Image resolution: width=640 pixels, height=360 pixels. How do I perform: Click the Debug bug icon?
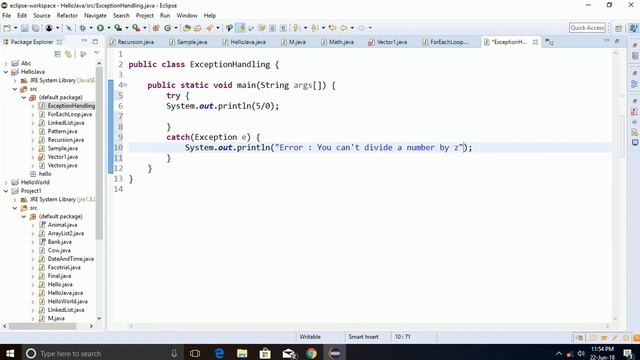tap(82, 28)
